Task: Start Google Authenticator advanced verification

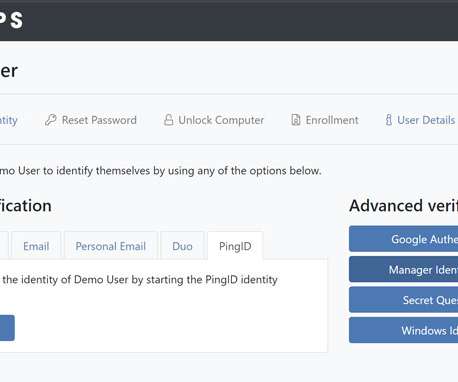Action: pyautogui.click(x=404, y=239)
